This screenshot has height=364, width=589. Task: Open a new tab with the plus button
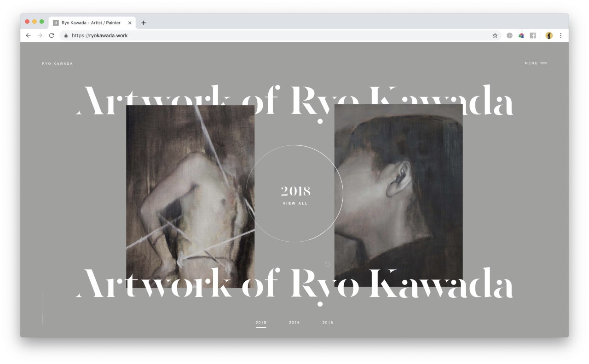[144, 23]
